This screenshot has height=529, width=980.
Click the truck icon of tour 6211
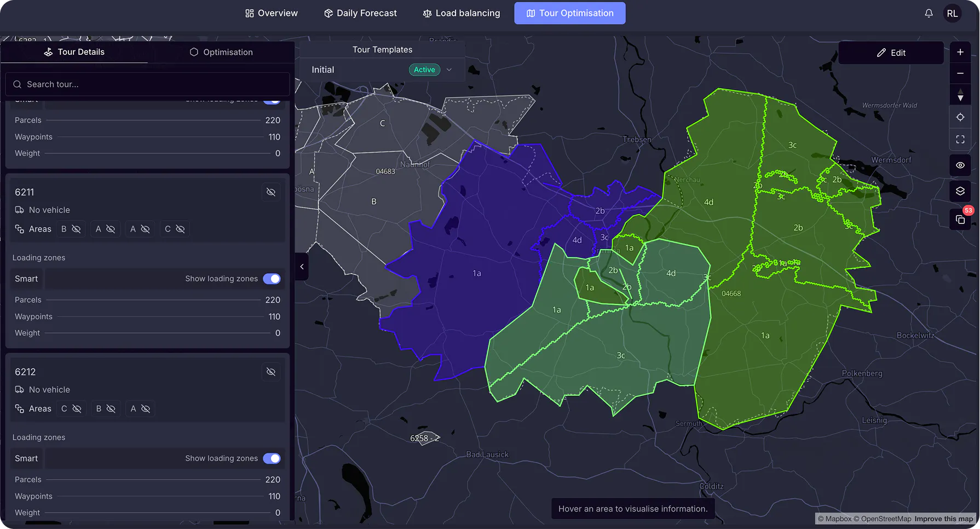click(x=19, y=210)
